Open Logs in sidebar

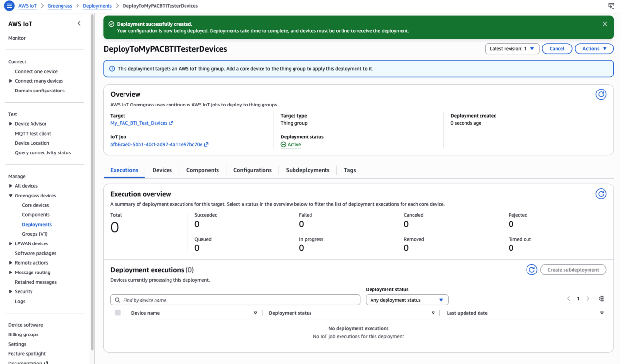pos(20,301)
